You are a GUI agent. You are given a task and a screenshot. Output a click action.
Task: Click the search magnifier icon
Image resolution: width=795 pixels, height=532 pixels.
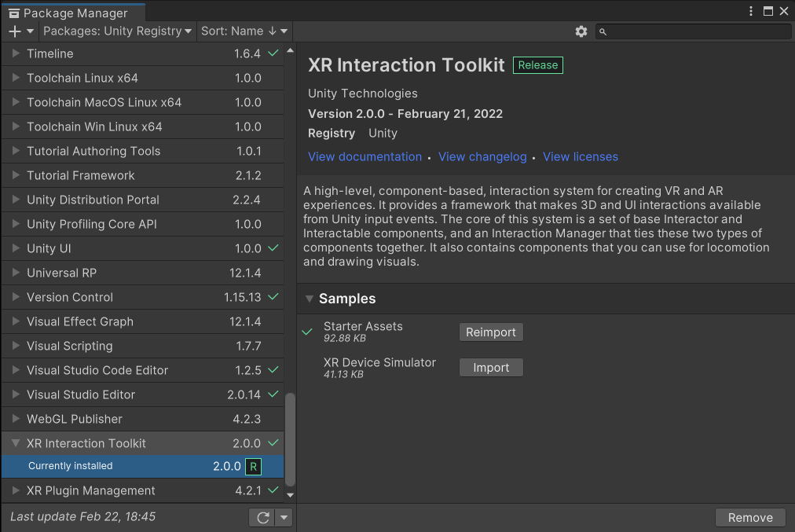point(603,32)
